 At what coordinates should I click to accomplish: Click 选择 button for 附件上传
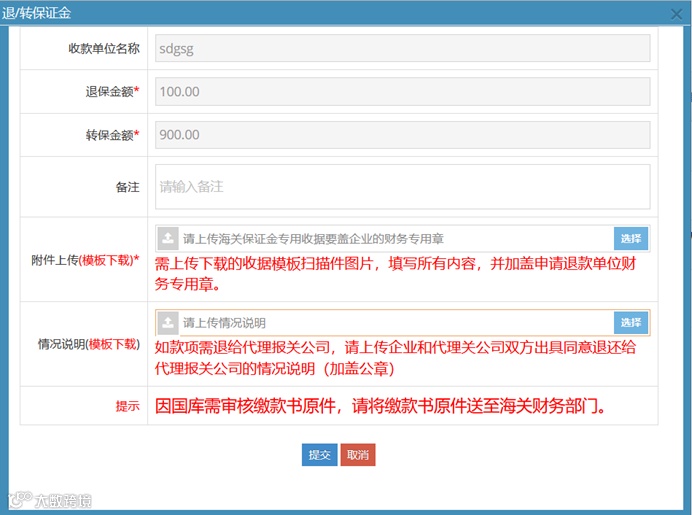coord(631,239)
